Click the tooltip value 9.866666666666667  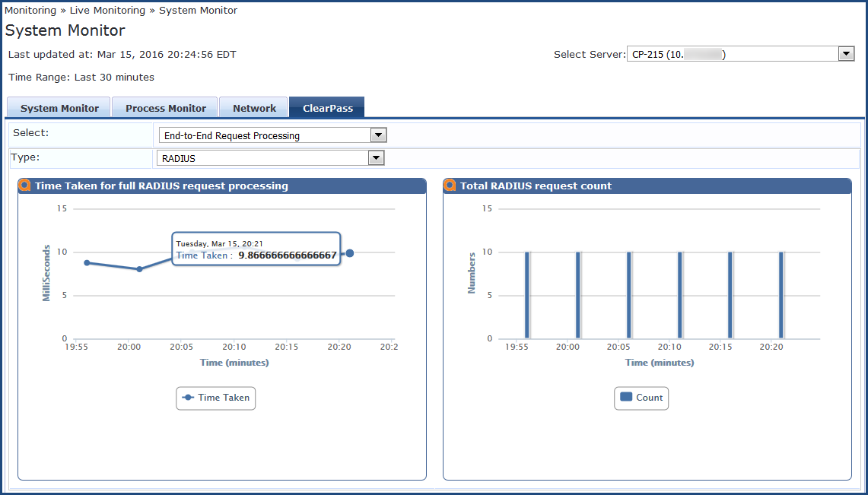[x=288, y=255]
